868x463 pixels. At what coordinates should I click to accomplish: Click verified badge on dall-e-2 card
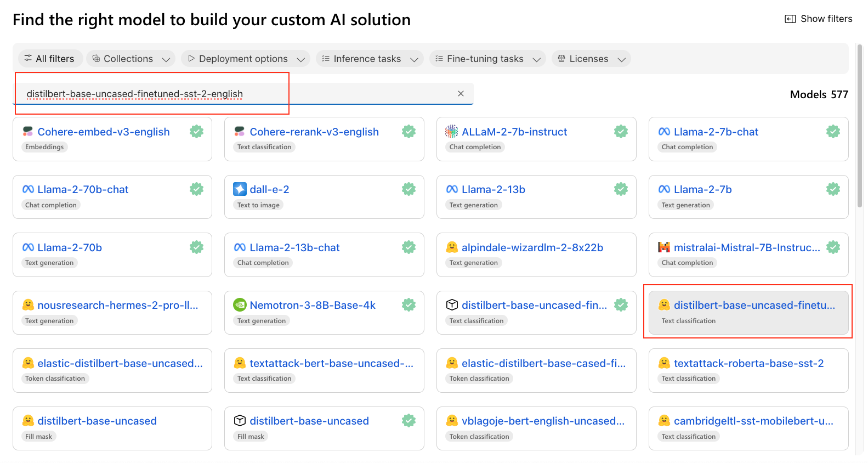409,189
